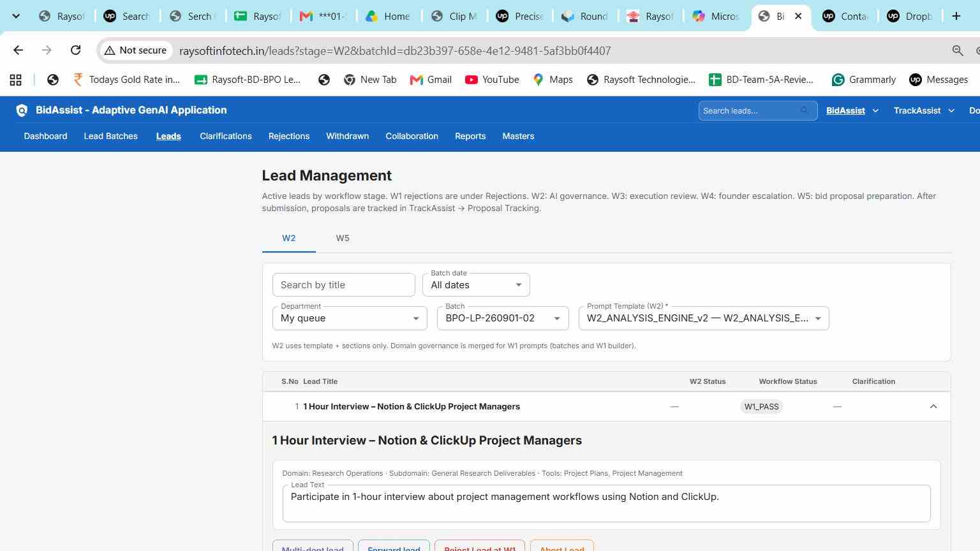Open the Lead Batches navigation link
The image size is (980, 551).
coord(111,136)
